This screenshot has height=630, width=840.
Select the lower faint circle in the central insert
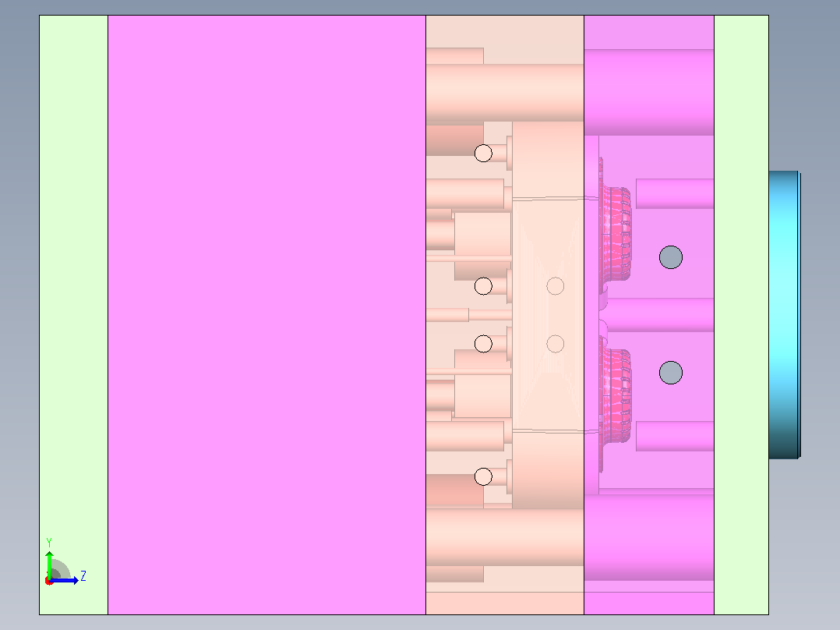pyautogui.click(x=556, y=344)
